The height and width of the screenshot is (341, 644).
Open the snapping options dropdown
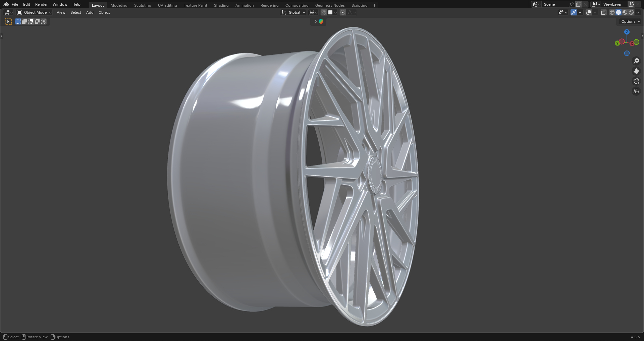pos(333,12)
